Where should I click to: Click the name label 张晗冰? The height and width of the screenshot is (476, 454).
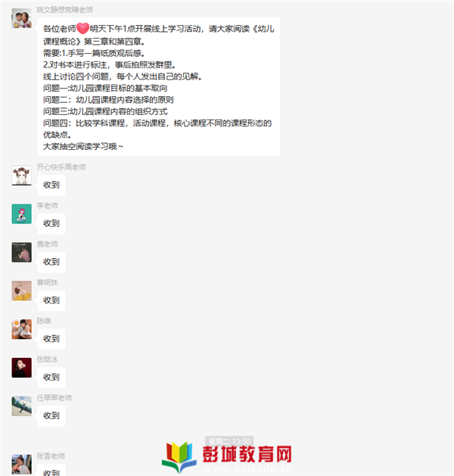click(x=47, y=359)
